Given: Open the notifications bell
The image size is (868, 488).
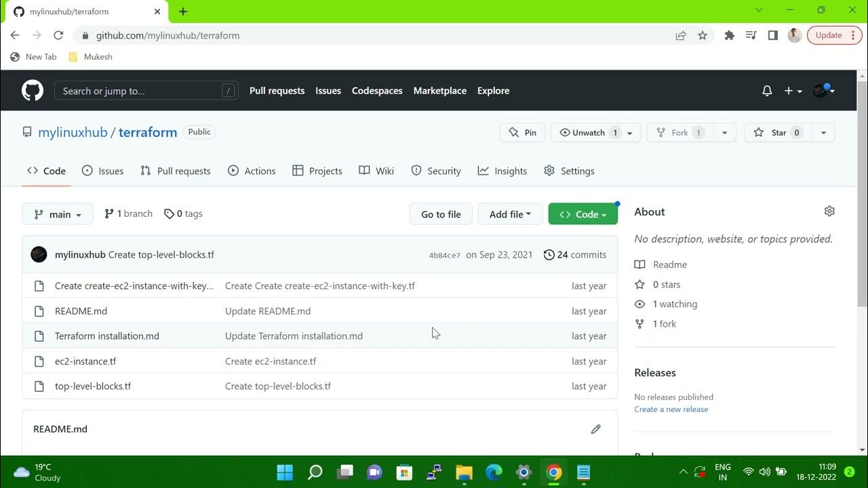Looking at the screenshot, I should point(767,91).
